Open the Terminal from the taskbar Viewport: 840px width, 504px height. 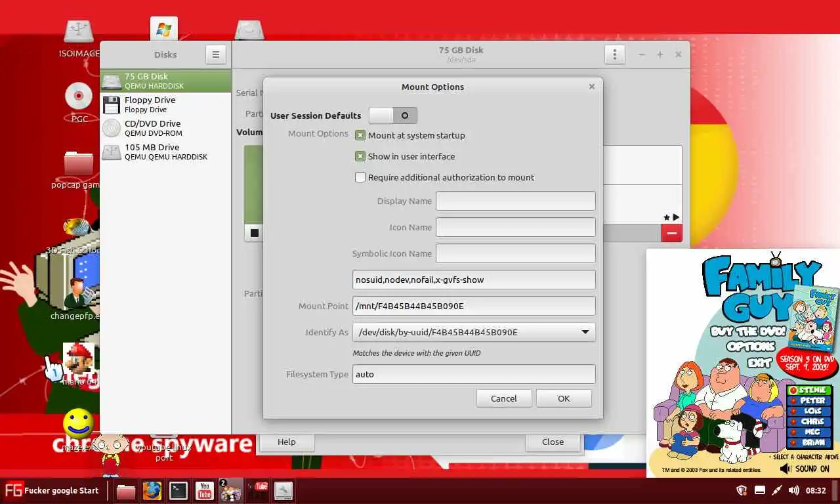pyautogui.click(x=178, y=491)
